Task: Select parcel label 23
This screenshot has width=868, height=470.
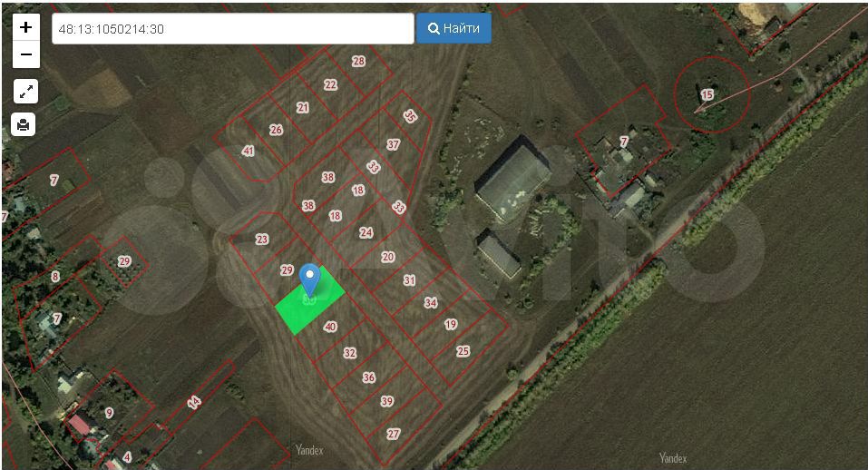Action: (x=262, y=240)
